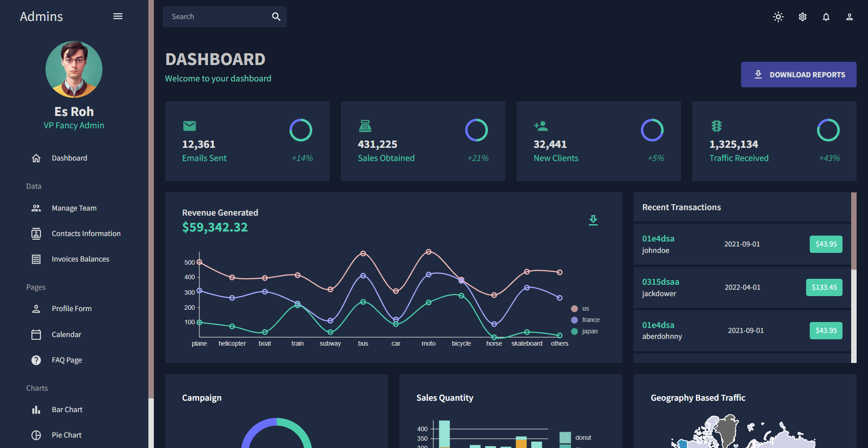
Task: Click transaction ID 0315dsaa
Action: pos(660,282)
